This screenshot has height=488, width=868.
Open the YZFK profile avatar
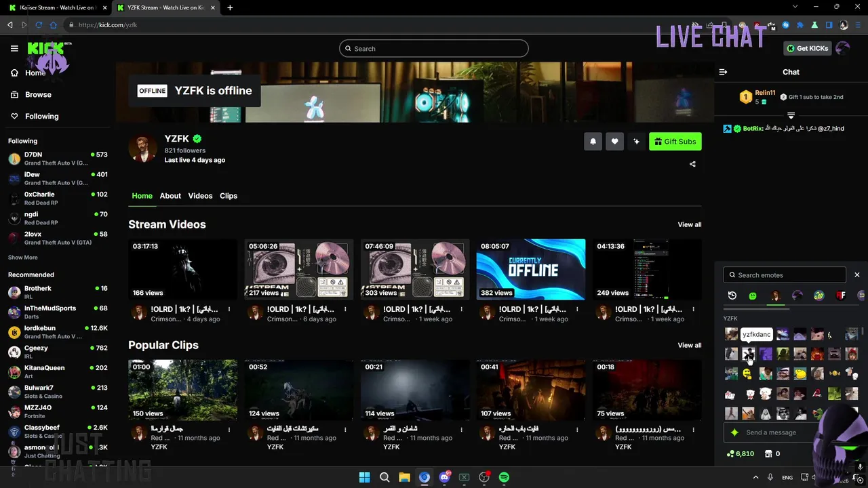click(143, 148)
